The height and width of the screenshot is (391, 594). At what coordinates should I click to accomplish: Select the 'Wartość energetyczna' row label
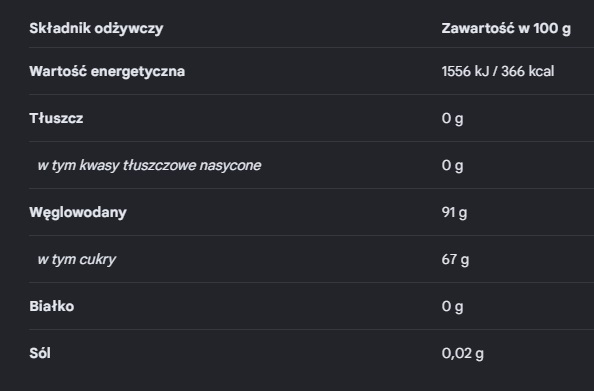click(107, 71)
